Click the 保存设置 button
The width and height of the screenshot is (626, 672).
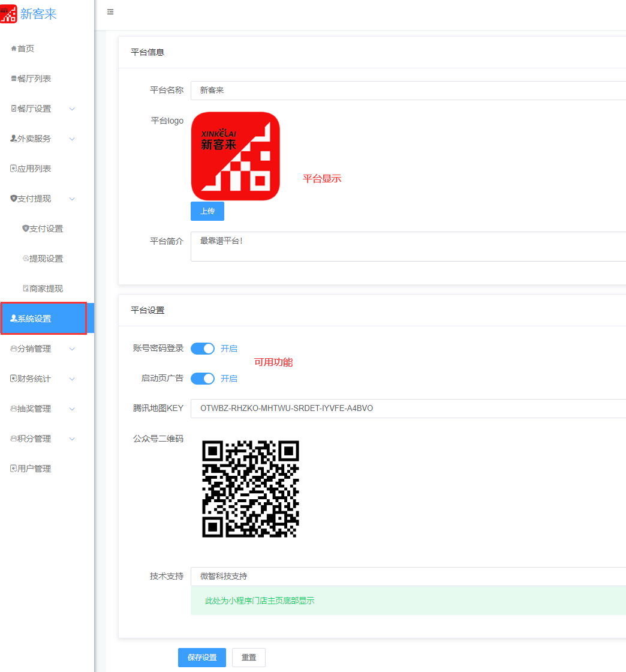click(202, 658)
